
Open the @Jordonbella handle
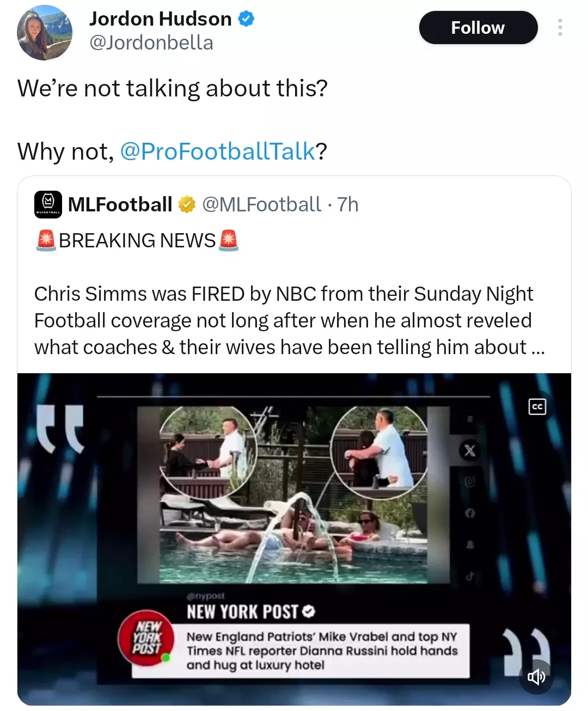click(151, 42)
